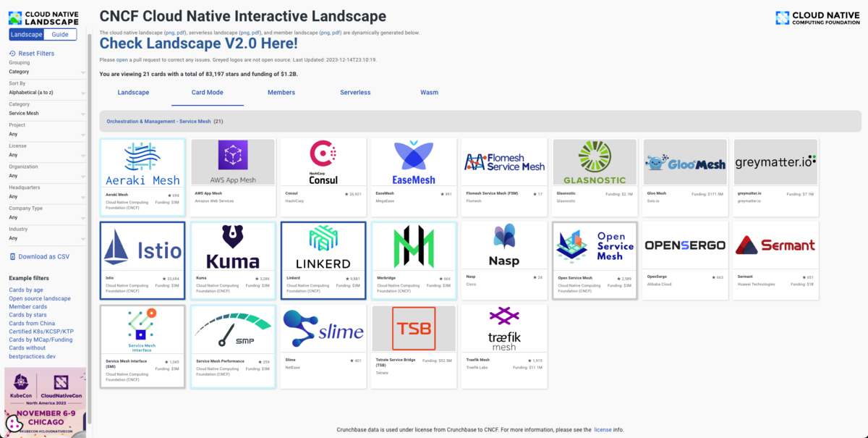Open the Istio logo card
The width and height of the screenshot is (868, 438).
point(142,261)
